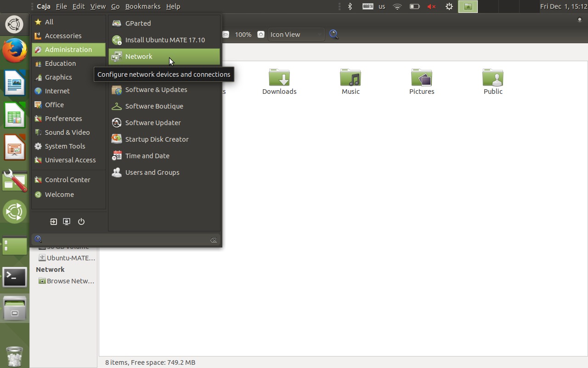Open Control Center from menu

tap(68, 180)
